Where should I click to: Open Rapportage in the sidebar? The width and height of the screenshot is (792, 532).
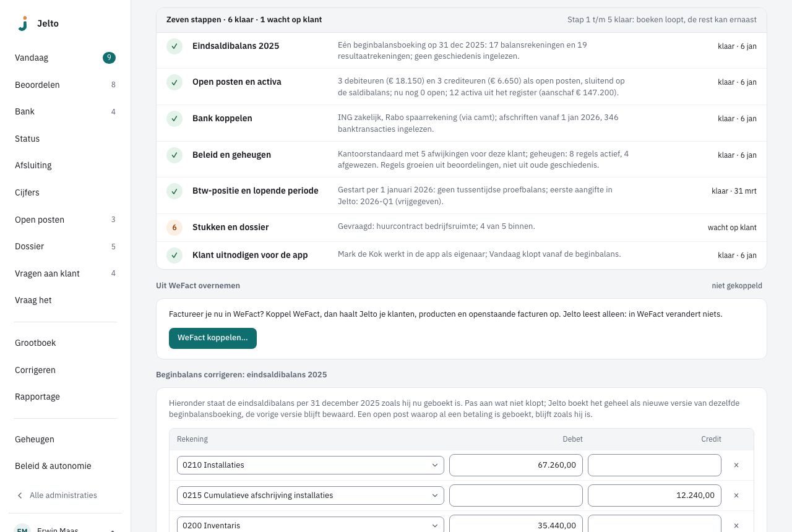click(65, 397)
